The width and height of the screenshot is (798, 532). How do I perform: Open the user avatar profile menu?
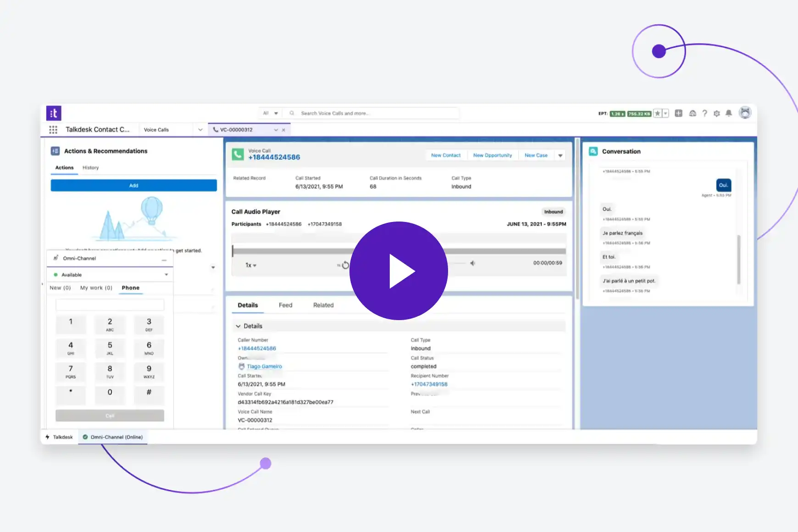(x=745, y=113)
